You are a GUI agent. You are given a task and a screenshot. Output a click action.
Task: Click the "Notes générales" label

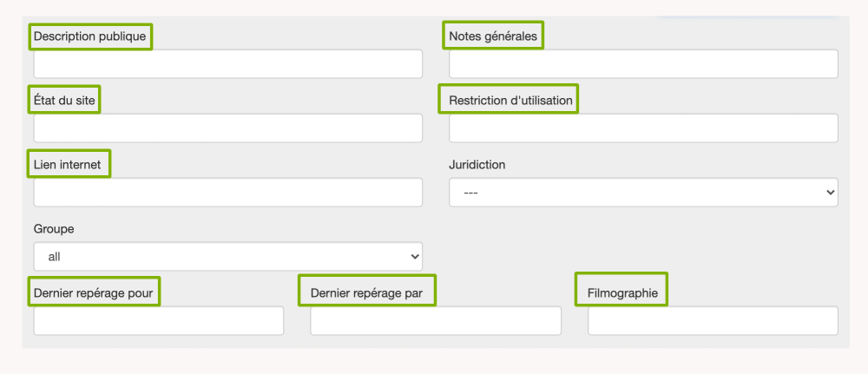(x=493, y=36)
